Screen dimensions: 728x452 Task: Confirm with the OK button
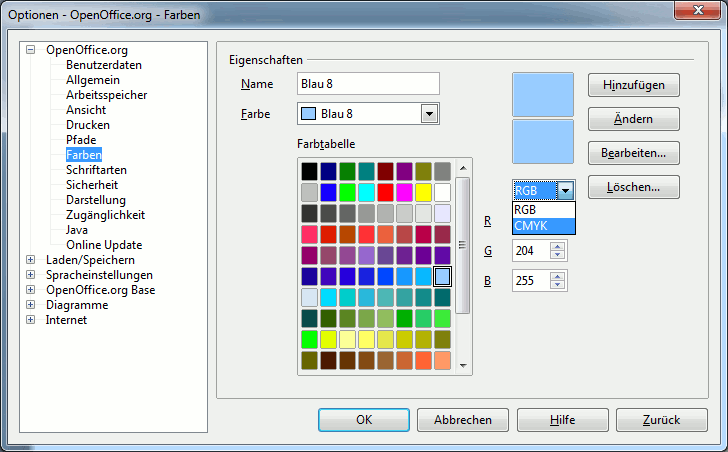click(x=364, y=420)
